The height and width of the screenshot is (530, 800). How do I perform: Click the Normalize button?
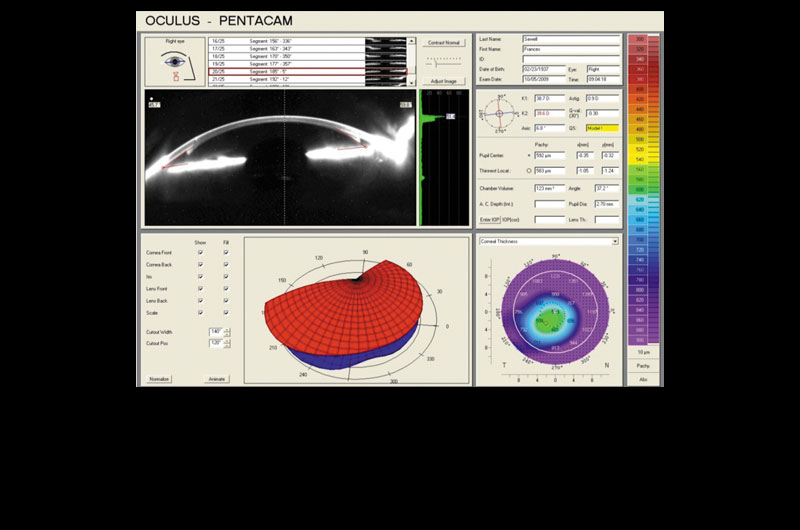point(159,379)
